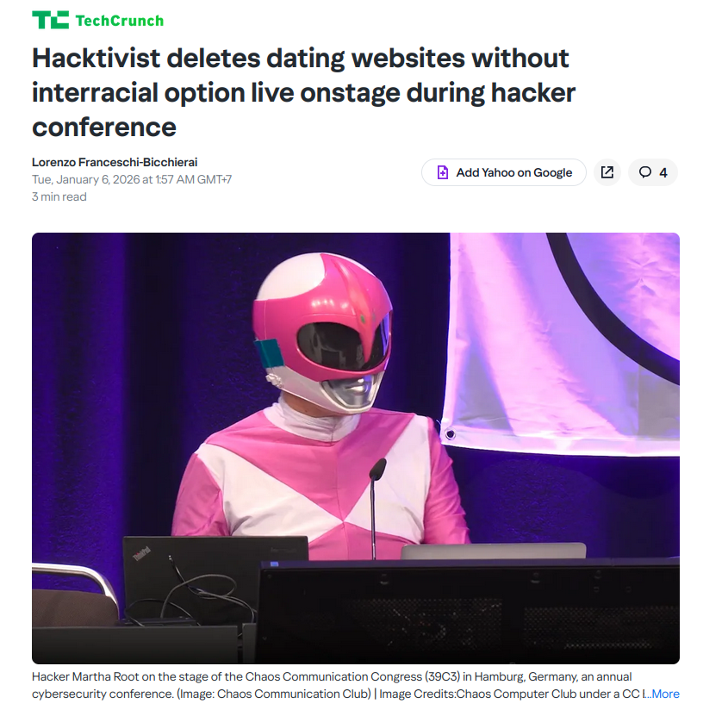Expand the caption with the More link
The image size is (728, 716).
[x=663, y=694]
